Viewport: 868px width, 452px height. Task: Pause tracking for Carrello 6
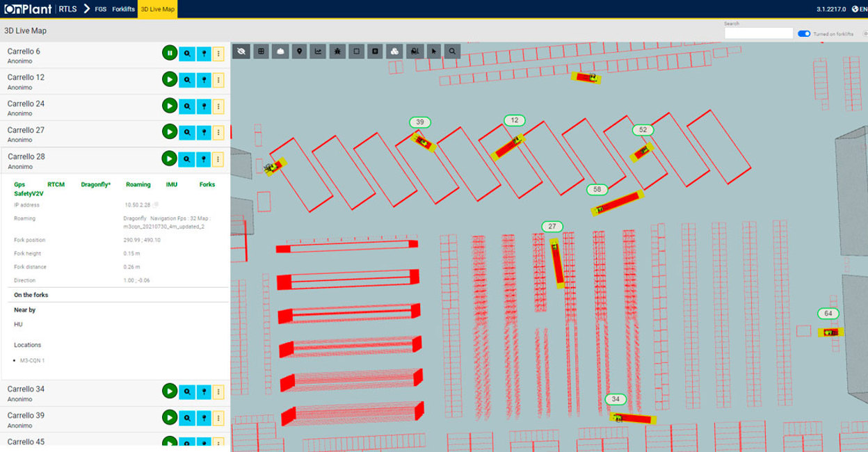click(169, 53)
